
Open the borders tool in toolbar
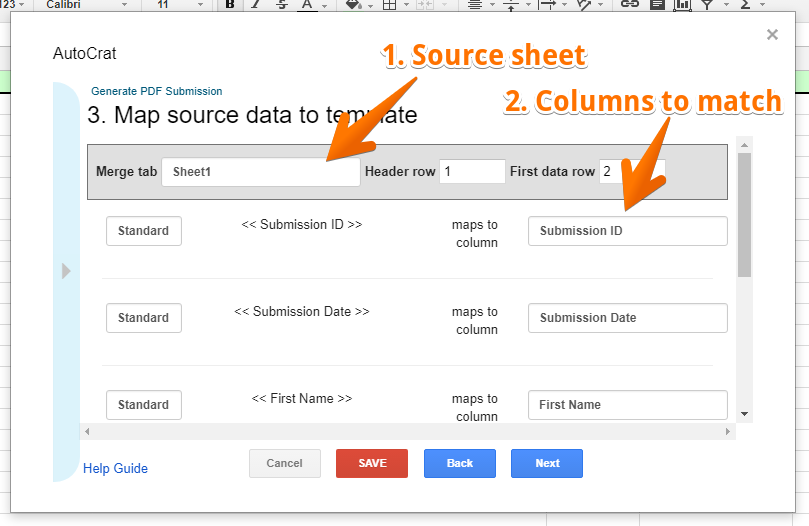pos(390,4)
